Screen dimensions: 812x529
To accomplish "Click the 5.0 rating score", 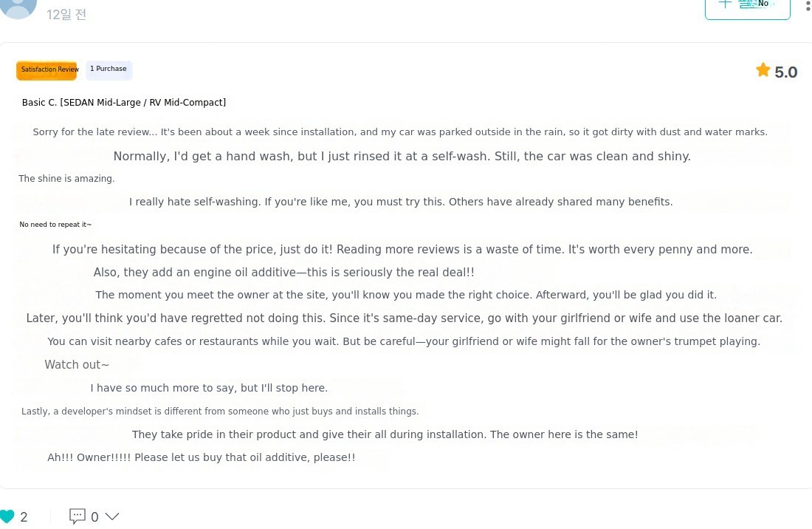I will coord(786,72).
